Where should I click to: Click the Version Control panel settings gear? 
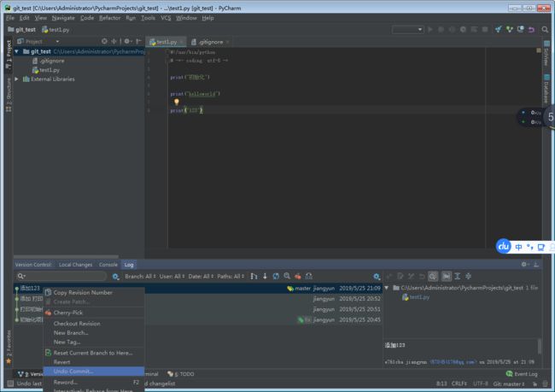[x=524, y=265]
